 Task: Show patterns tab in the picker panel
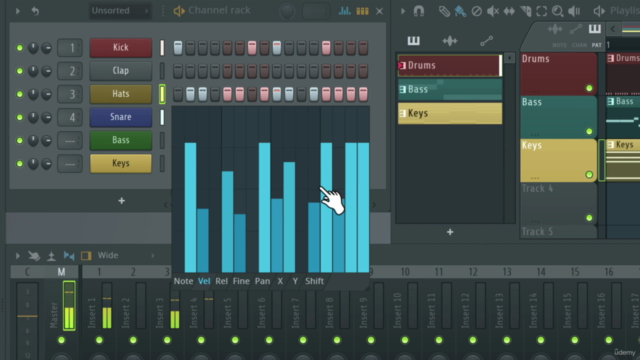pos(413,40)
